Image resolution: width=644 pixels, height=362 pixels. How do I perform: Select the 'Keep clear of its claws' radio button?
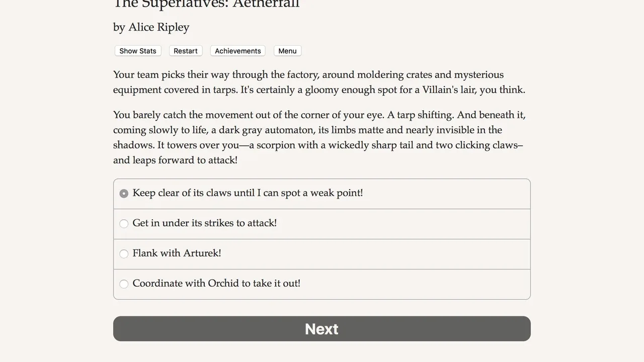pos(124,194)
